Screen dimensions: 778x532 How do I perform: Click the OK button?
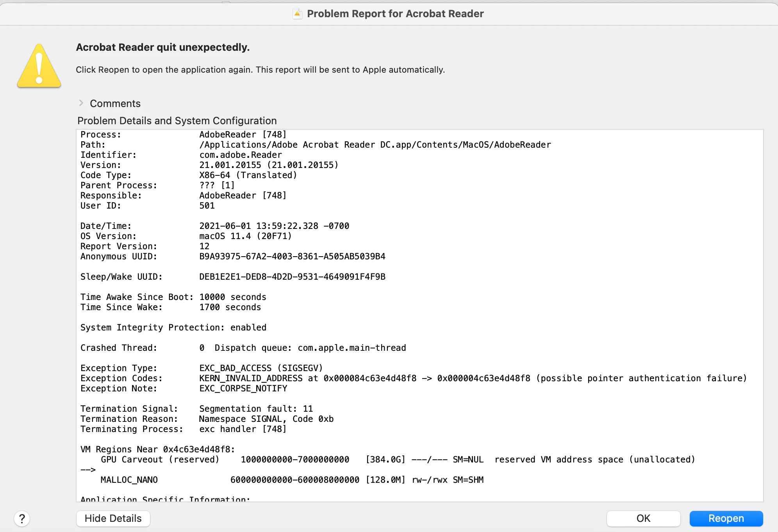pyautogui.click(x=643, y=518)
